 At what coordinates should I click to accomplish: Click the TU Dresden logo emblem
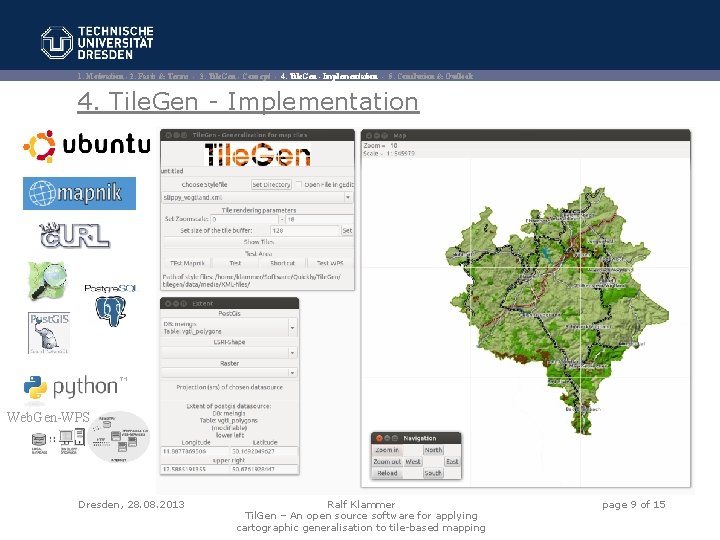pyautogui.click(x=56, y=42)
